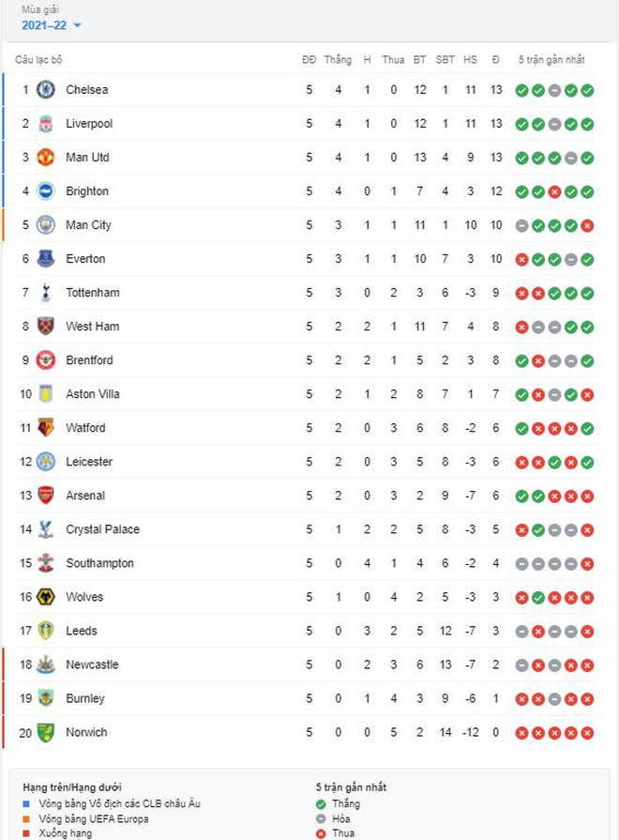The image size is (619, 840).
Task: Click the Watford club crest
Action: point(45,428)
